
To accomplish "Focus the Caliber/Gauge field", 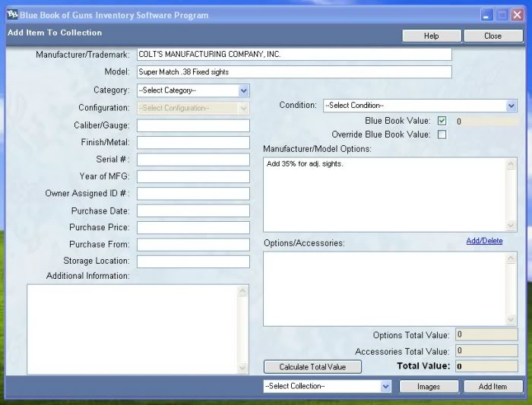I will [x=193, y=125].
